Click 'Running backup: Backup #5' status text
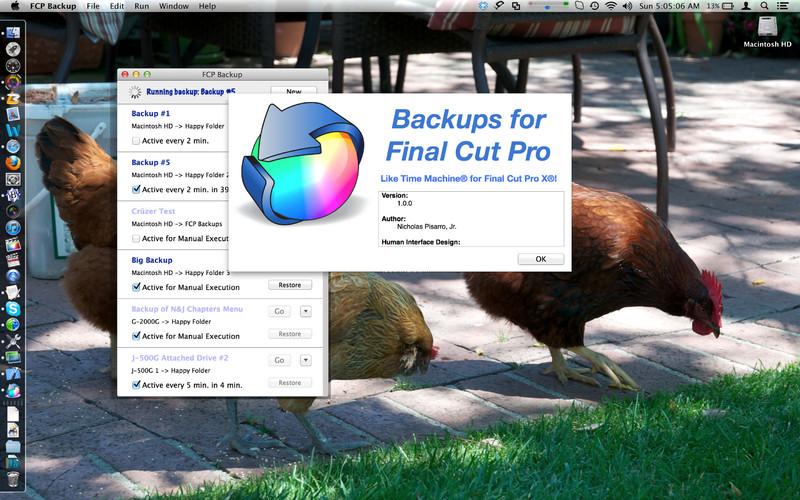Viewport: 800px width, 500px height. pos(190,91)
